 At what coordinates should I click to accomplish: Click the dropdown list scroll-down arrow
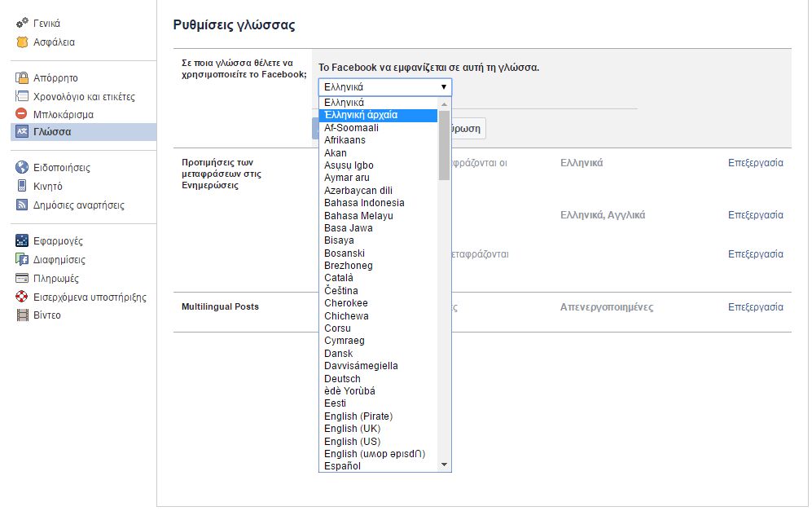(x=444, y=465)
